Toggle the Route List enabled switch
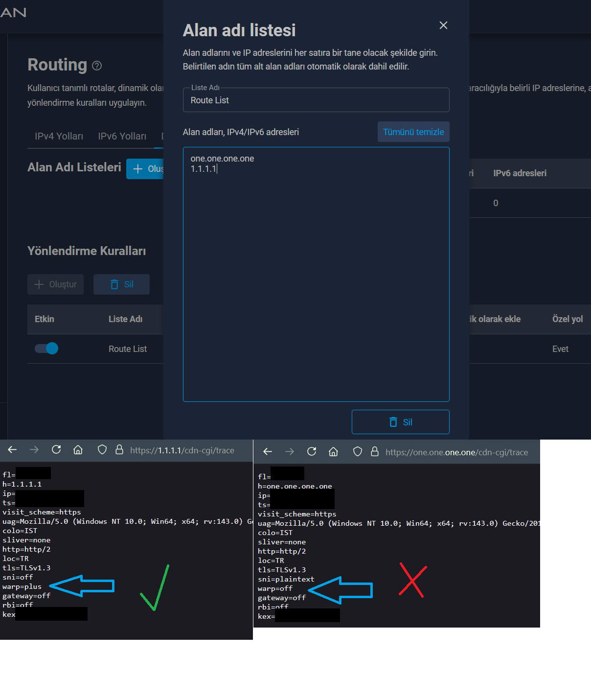 (46, 349)
